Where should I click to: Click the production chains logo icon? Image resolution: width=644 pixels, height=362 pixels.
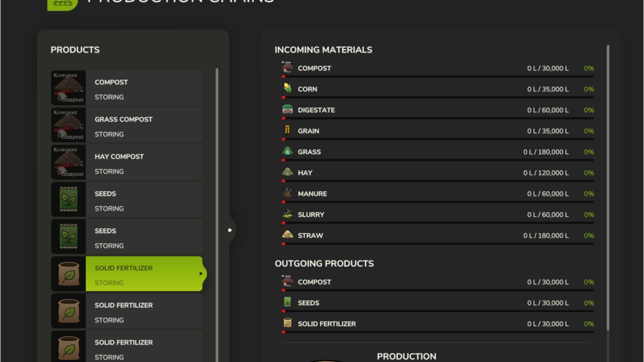click(x=62, y=4)
